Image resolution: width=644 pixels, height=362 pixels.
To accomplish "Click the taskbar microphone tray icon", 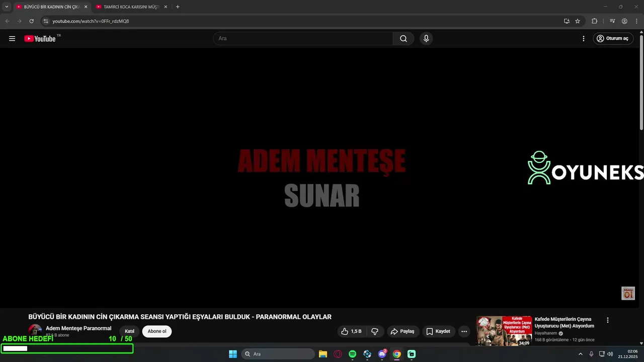I will coord(591,354).
